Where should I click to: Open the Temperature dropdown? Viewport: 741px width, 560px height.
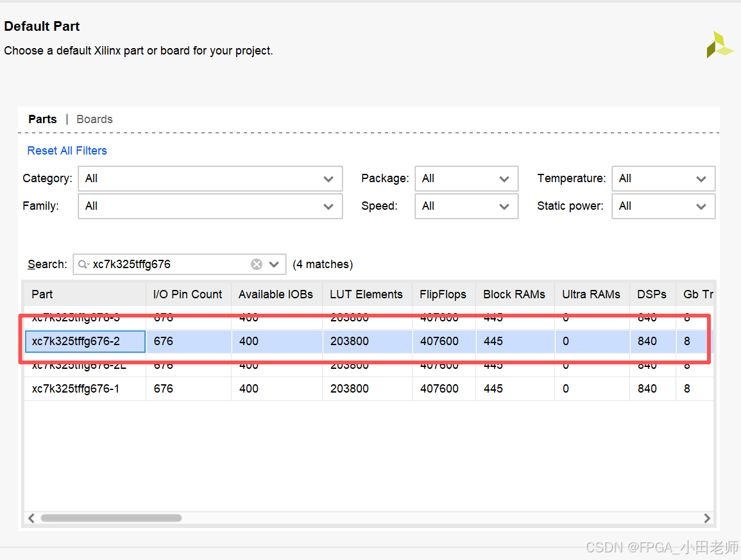coord(663,178)
